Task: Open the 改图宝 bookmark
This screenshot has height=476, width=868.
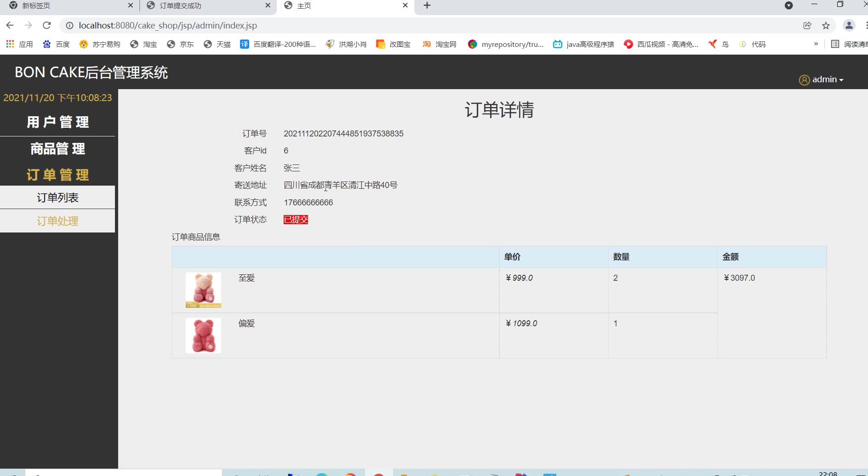Action: (x=393, y=44)
